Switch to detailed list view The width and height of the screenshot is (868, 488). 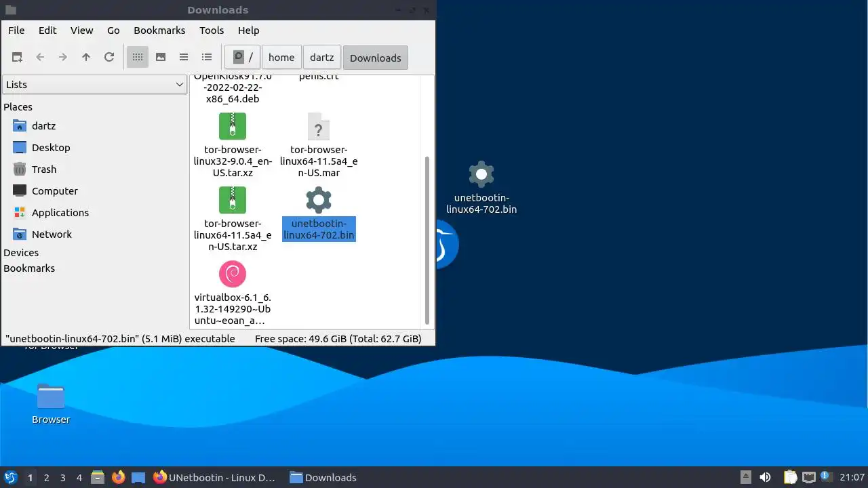click(x=207, y=58)
